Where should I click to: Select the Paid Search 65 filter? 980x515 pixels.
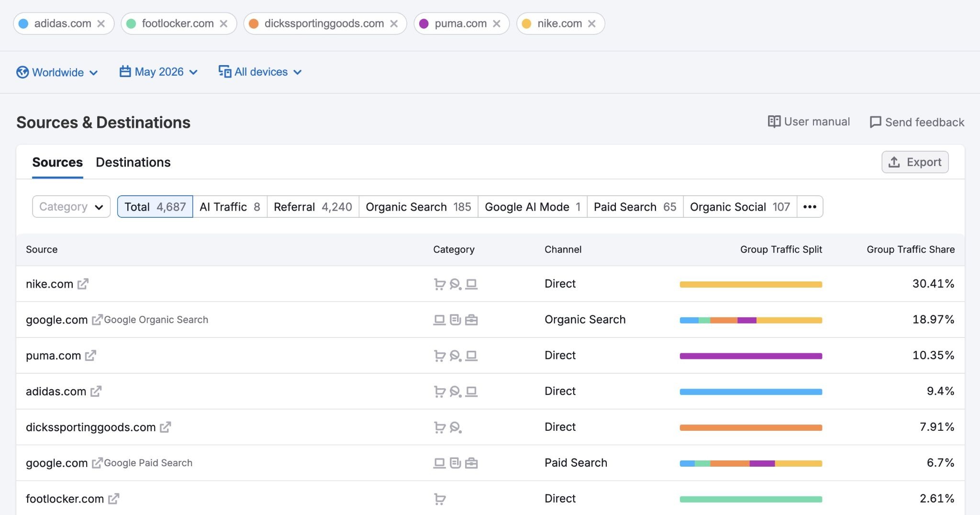coord(635,207)
